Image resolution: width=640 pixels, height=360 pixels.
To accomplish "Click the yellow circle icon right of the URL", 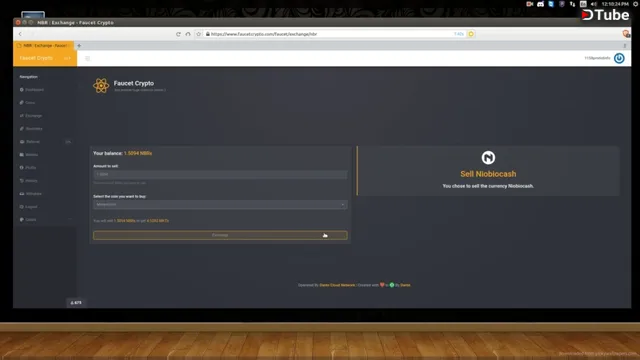I will tap(471, 34).
